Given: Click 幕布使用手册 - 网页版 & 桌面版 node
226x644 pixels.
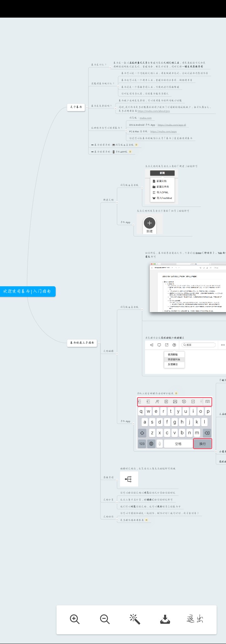Looking at the screenshot, I should pos(112,145).
